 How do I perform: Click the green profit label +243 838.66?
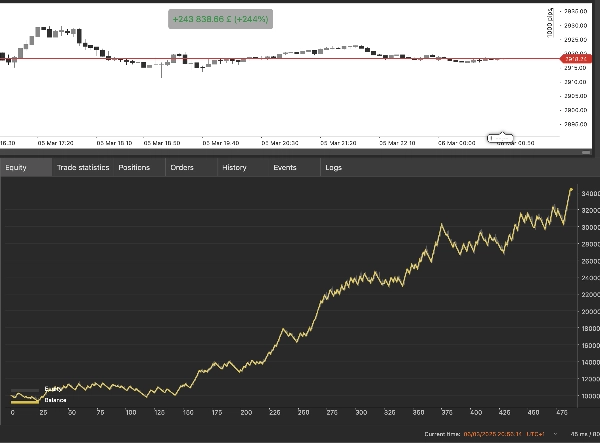point(220,19)
